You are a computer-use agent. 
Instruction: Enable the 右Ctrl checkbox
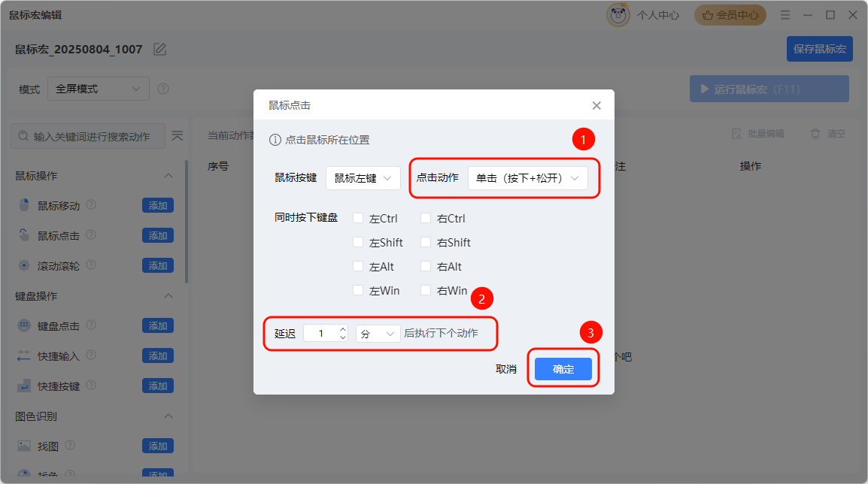[x=426, y=218]
